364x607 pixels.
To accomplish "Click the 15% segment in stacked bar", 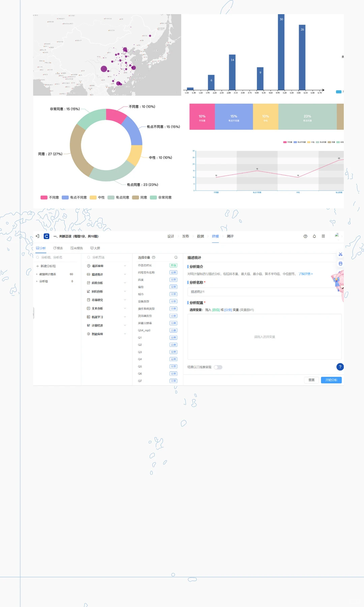I will click(x=234, y=117).
